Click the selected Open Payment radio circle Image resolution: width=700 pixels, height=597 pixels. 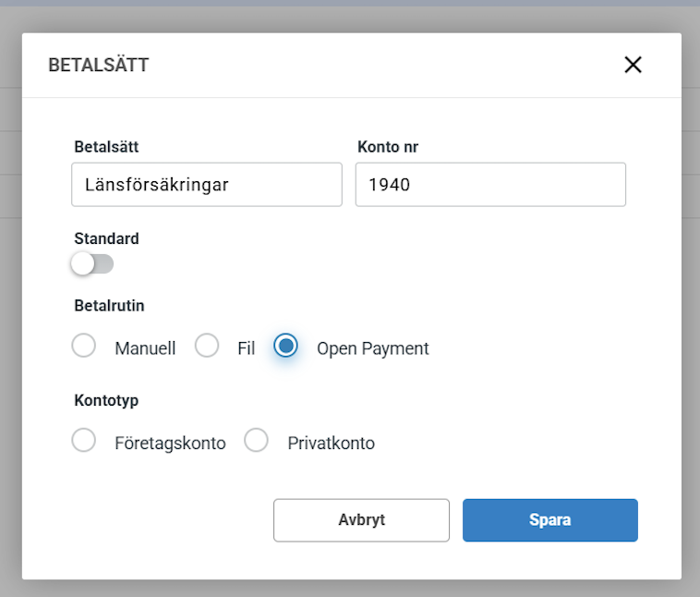pos(285,346)
